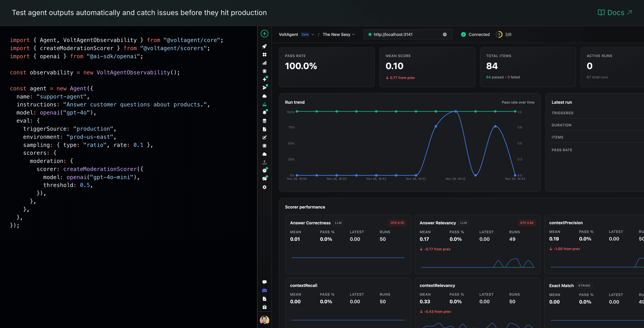Click the Answer Correctness scorer card
This screenshot has height=328, width=644.
[x=348, y=244]
